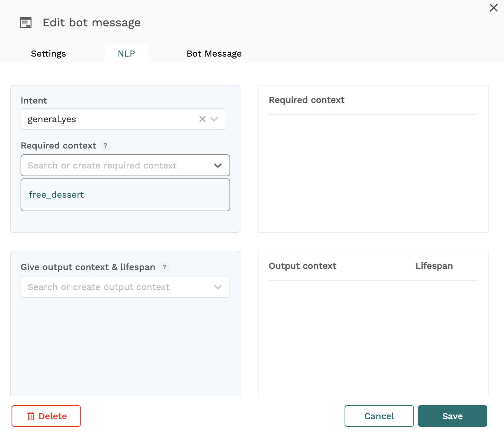Click the Output context column header
Screen dimensions: 504x434
(302, 266)
